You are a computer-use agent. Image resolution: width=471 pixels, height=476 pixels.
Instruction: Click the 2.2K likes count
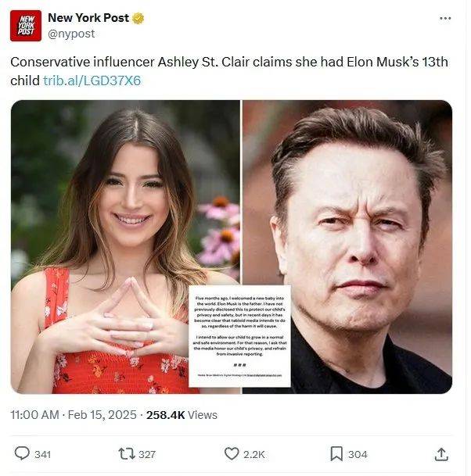point(254,454)
